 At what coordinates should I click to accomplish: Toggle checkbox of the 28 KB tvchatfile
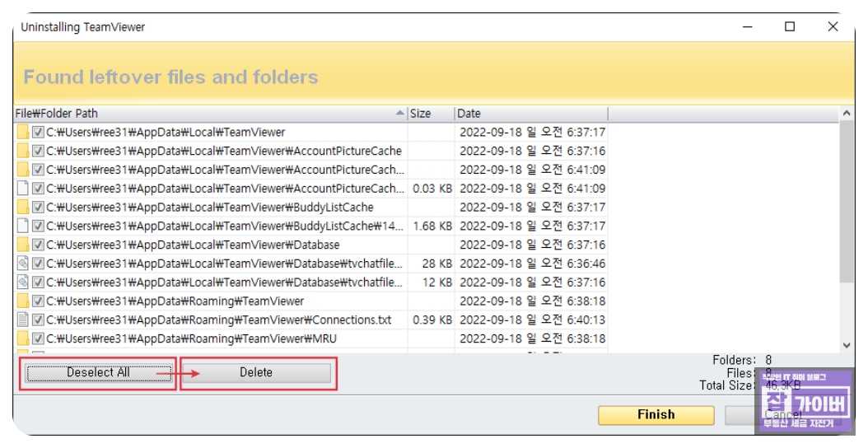[x=38, y=264]
